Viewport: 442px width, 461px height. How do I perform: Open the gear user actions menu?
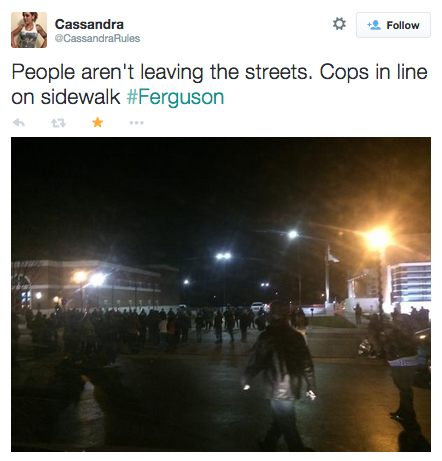pos(339,24)
